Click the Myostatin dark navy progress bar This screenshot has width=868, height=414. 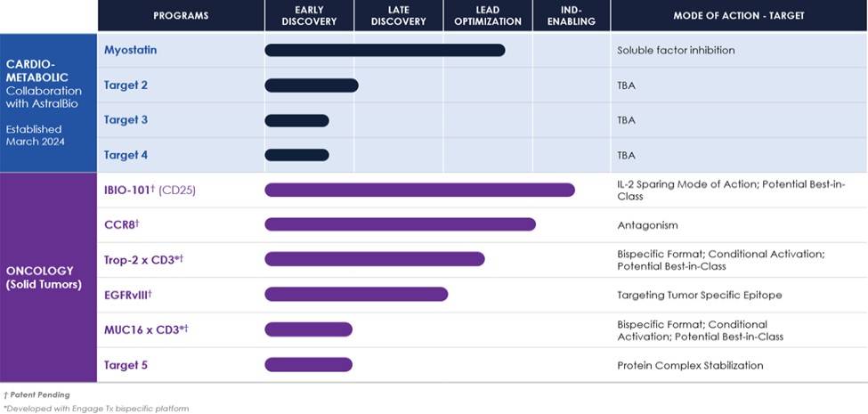pos(385,50)
